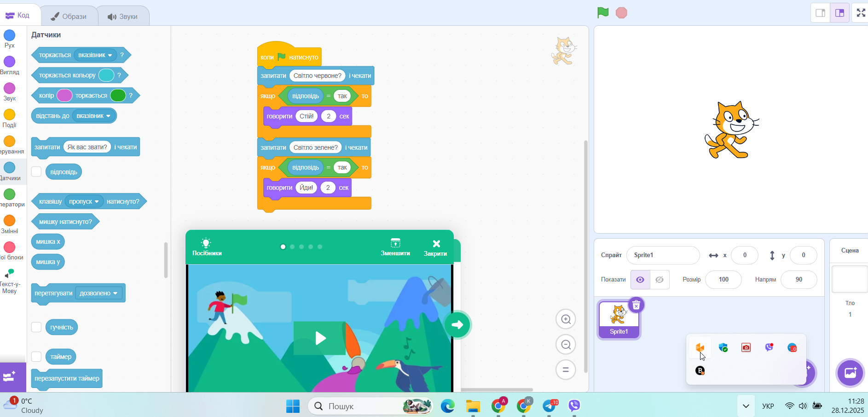868x417 pixels.
Task: Click the choose a backdrop button
Action: (x=850, y=372)
